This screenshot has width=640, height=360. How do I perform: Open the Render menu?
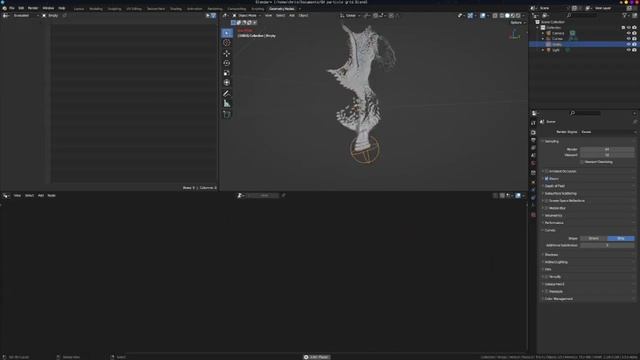point(33,8)
